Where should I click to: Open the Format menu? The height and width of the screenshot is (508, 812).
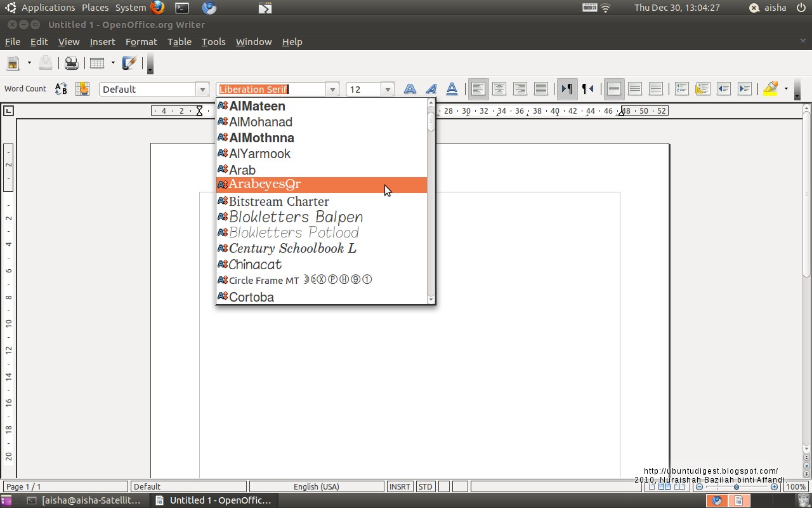141,42
